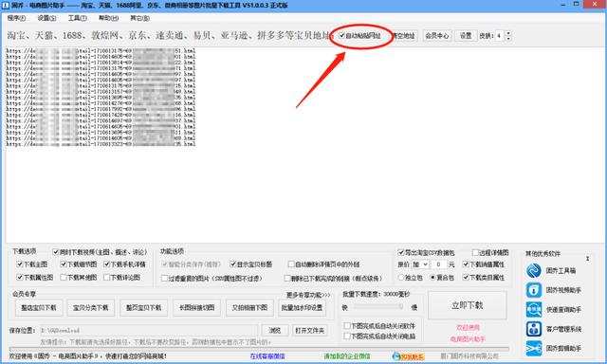Image resolution: width=607 pixels, height=364 pixels.
Task: Open the 工具(T) menu
Action: (x=78, y=18)
